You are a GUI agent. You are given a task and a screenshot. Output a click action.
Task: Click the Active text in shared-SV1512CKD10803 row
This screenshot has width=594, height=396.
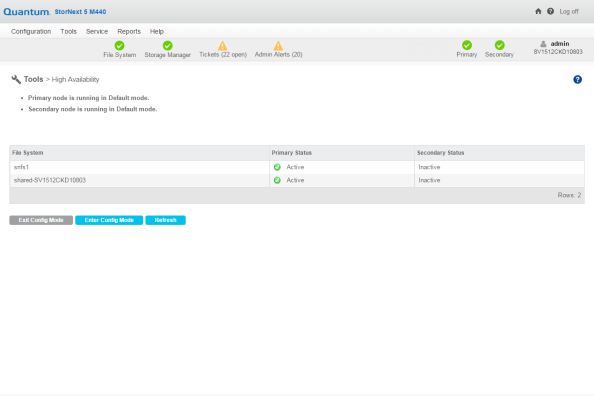click(x=295, y=180)
